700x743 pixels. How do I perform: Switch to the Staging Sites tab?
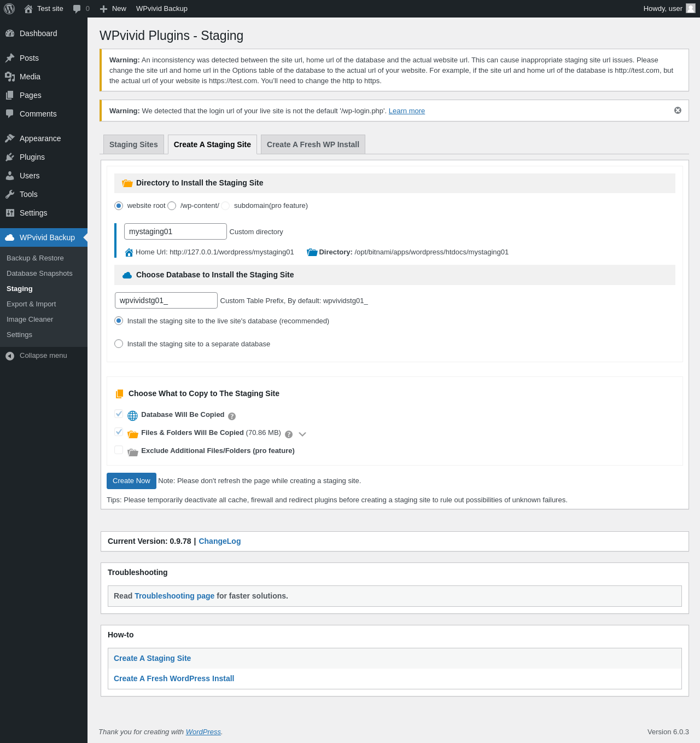coord(133,144)
